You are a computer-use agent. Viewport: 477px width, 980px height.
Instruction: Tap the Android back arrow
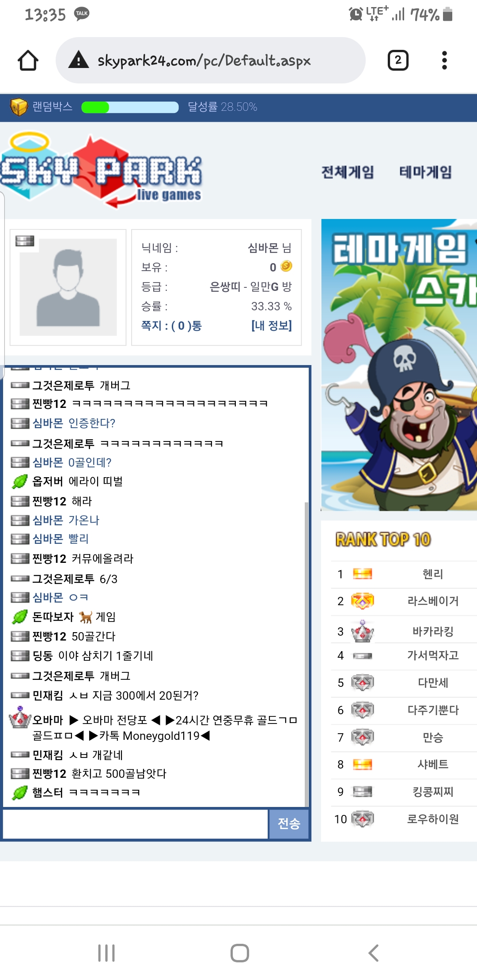point(373,953)
